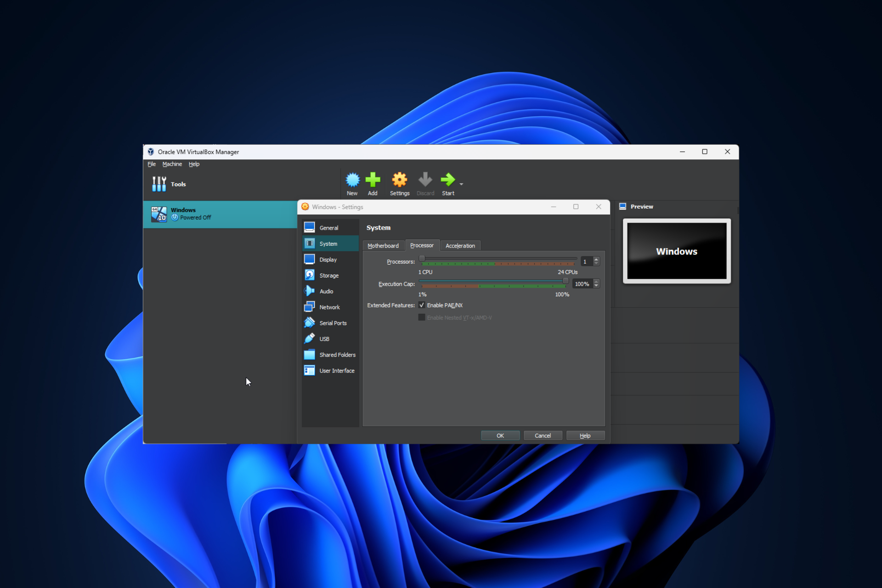Open Settings via the orange gear icon
The height and width of the screenshot is (588, 882).
400,180
